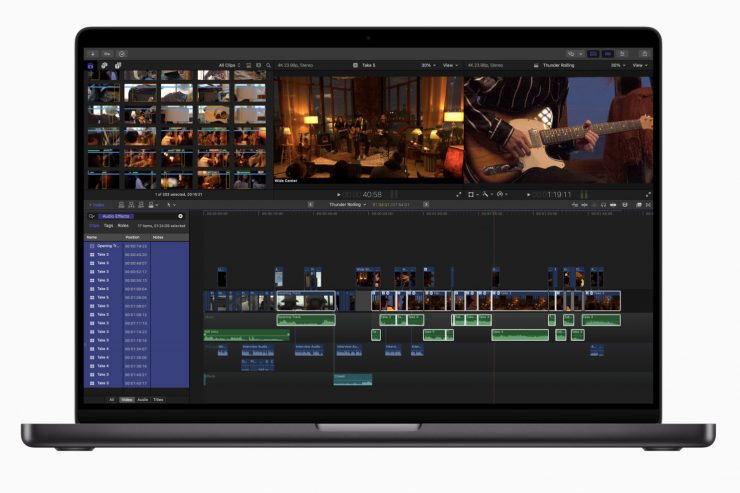Screen dimensions: 740x493
Task: Click the Titles filter button in index
Action: pos(158,399)
